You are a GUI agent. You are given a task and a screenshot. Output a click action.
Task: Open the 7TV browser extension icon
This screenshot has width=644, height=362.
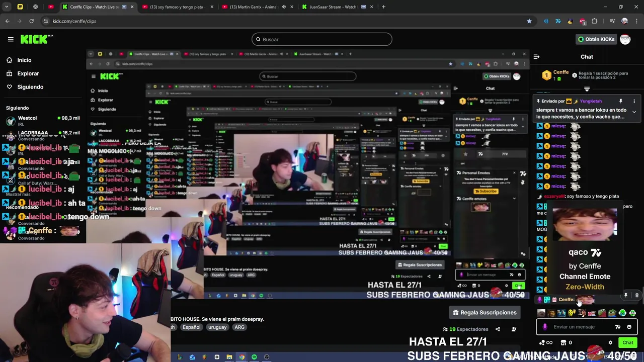click(x=558, y=21)
